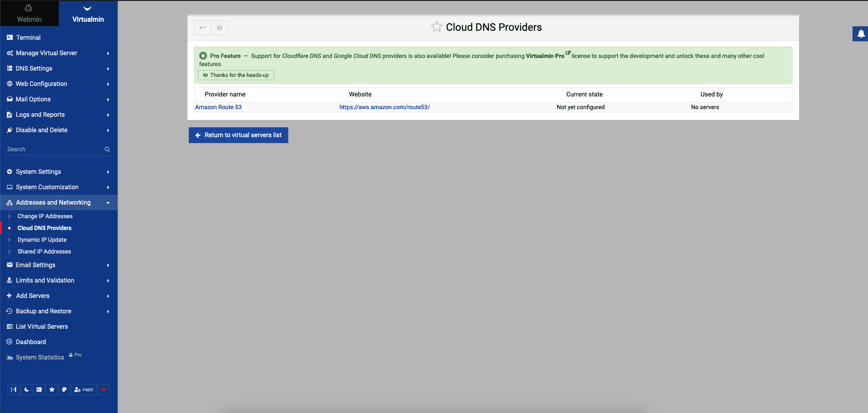Open command shell icon in bottom toolbar
868x413 pixels.
pyautogui.click(x=39, y=389)
